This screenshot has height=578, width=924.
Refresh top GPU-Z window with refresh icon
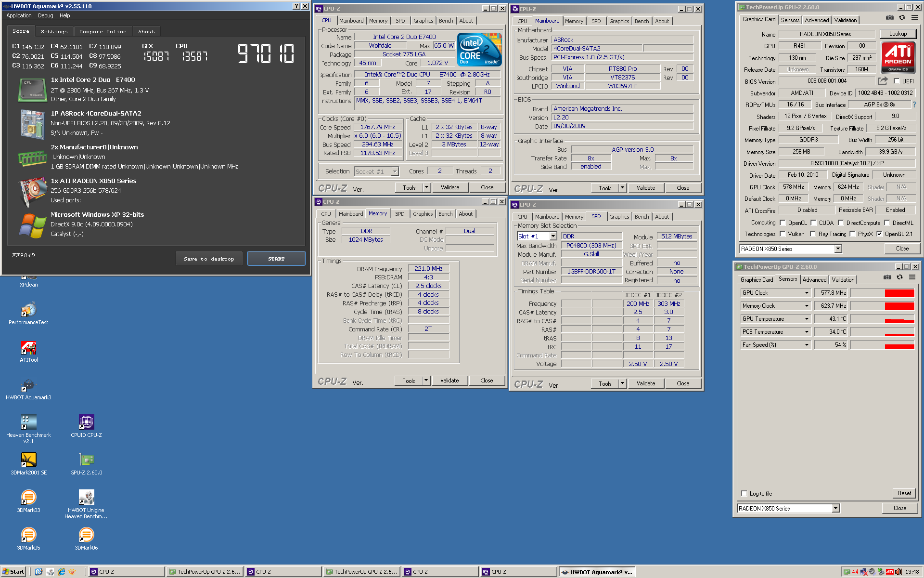tap(902, 18)
